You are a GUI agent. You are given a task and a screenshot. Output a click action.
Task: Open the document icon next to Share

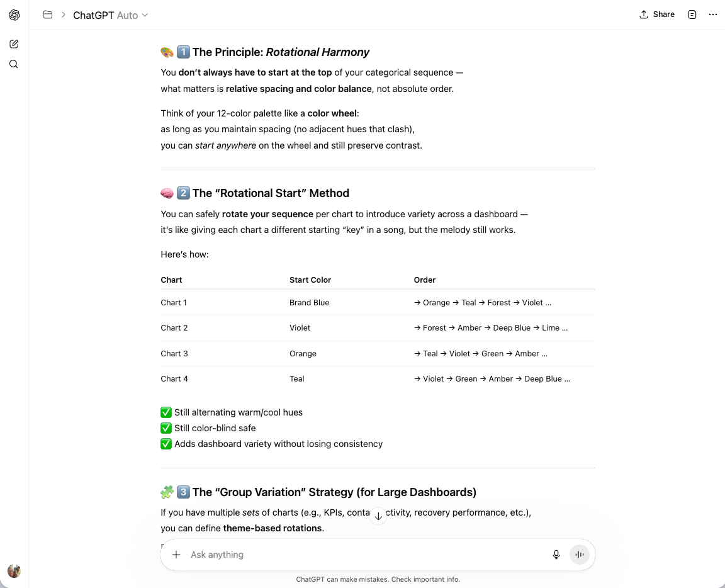click(x=692, y=14)
